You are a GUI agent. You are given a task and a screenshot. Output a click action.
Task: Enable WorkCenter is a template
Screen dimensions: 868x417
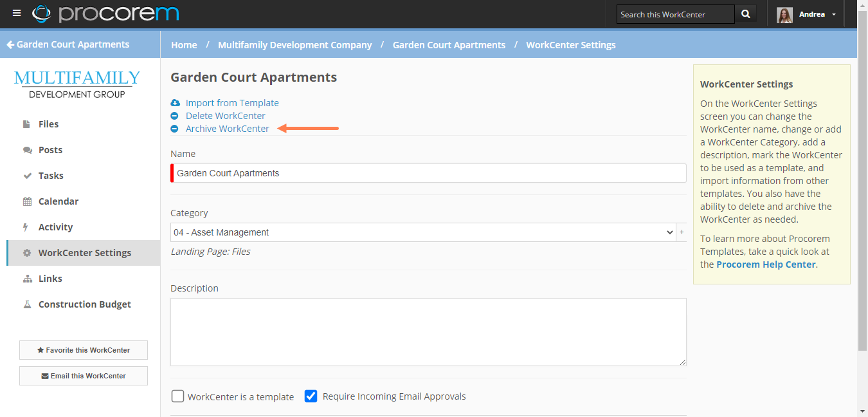pos(177,396)
